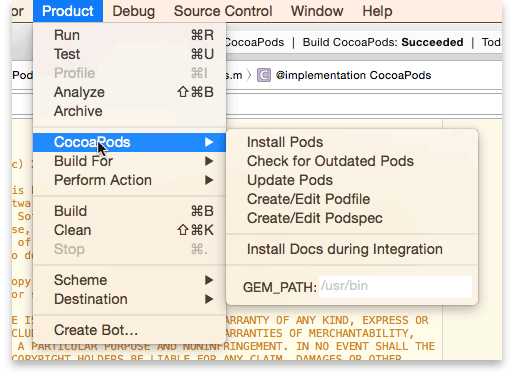The image size is (515, 378).
Task: Open the Help menu
Action: tap(377, 11)
